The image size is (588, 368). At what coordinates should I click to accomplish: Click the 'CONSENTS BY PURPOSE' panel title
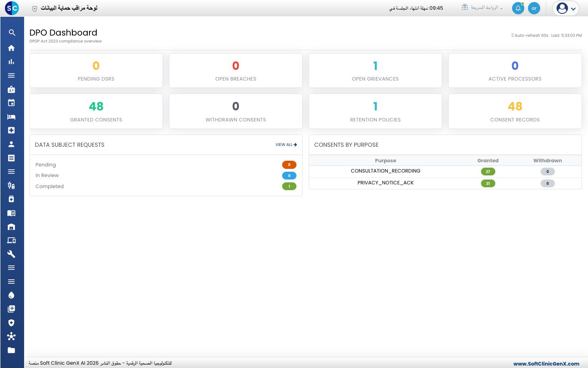tap(346, 145)
